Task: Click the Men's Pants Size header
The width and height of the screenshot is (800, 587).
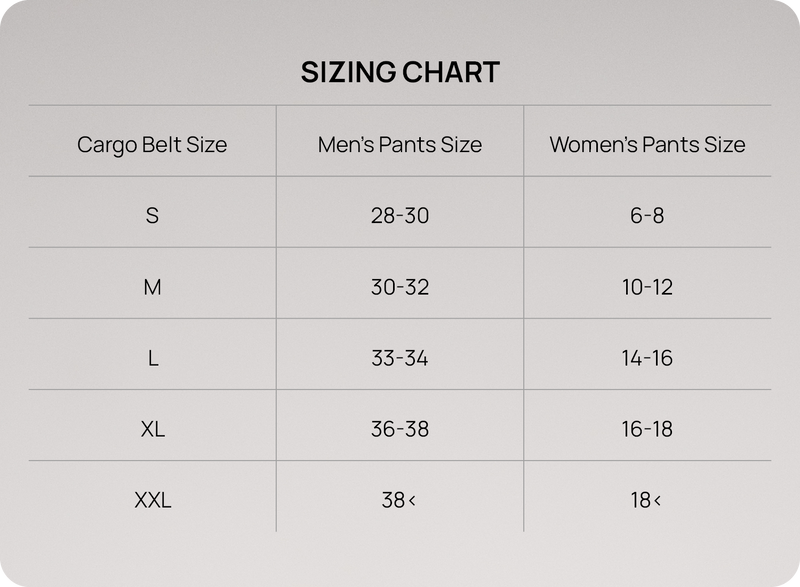Action: (x=400, y=144)
